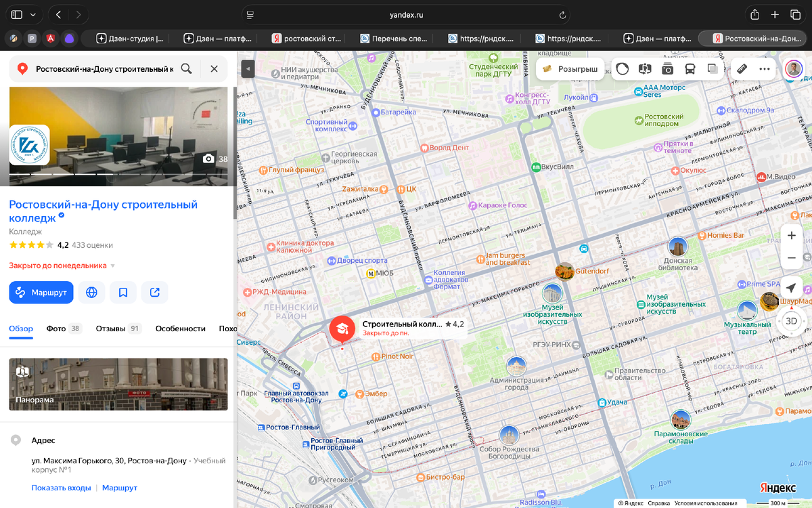Toggle 3D map view
812x508 pixels.
[x=792, y=321]
